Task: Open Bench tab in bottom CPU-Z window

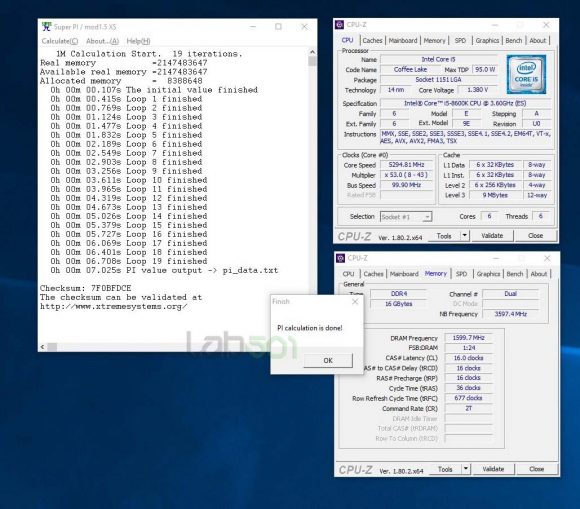Action: coord(515,274)
